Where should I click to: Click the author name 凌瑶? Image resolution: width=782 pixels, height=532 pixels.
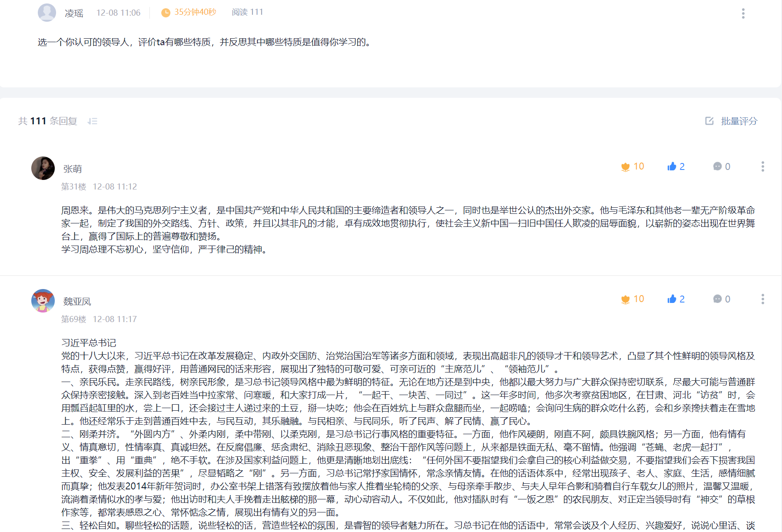(74, 13)
